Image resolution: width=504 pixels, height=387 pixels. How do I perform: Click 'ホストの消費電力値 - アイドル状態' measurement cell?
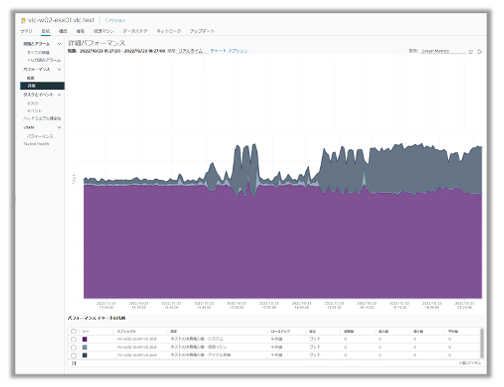click(x=200, y=355)
